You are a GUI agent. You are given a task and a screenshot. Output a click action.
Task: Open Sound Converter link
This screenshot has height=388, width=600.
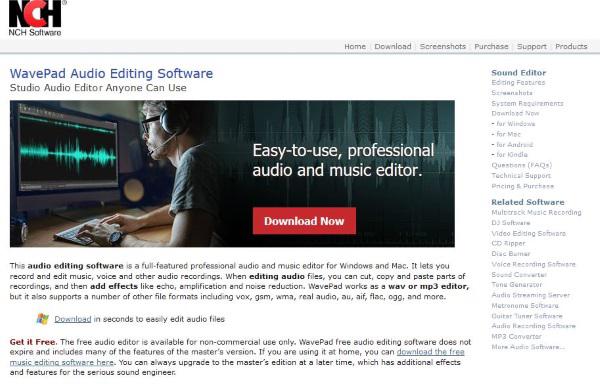(x=519, y=274)
